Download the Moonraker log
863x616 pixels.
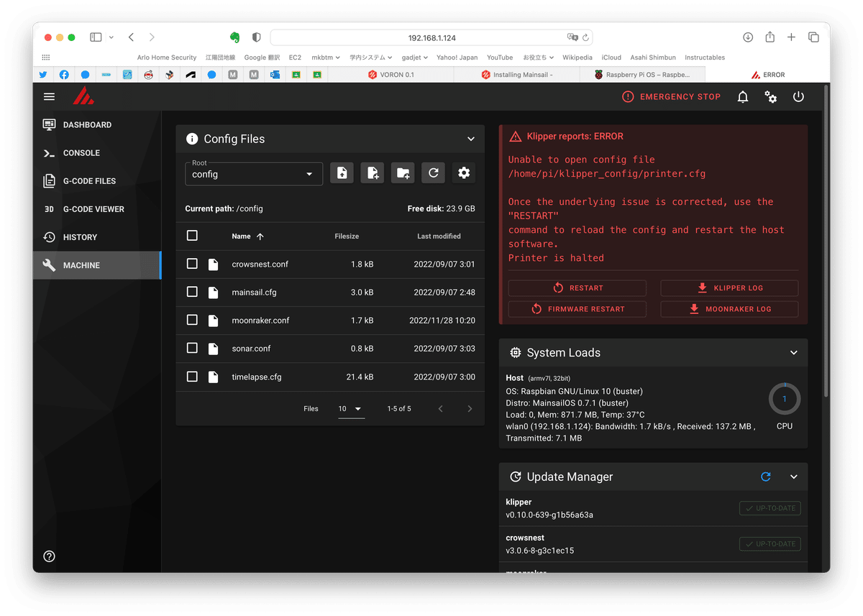click(729, 309)
